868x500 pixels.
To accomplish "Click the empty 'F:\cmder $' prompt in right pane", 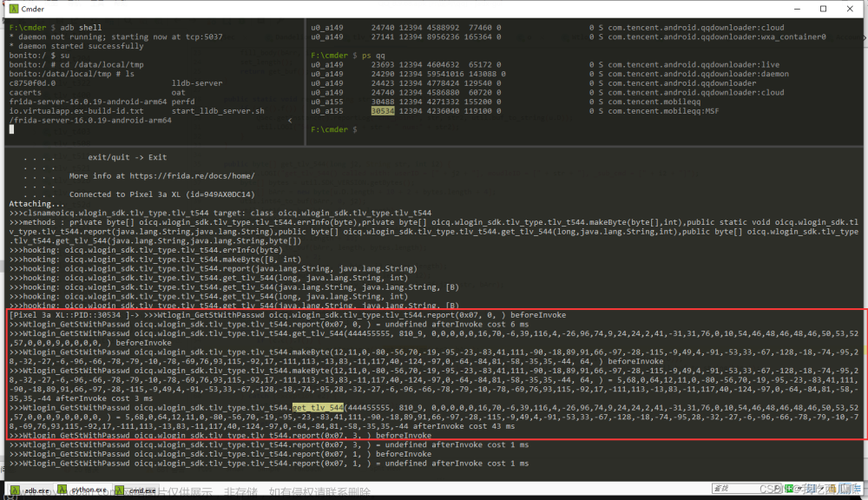I will [x=334, y=129].
